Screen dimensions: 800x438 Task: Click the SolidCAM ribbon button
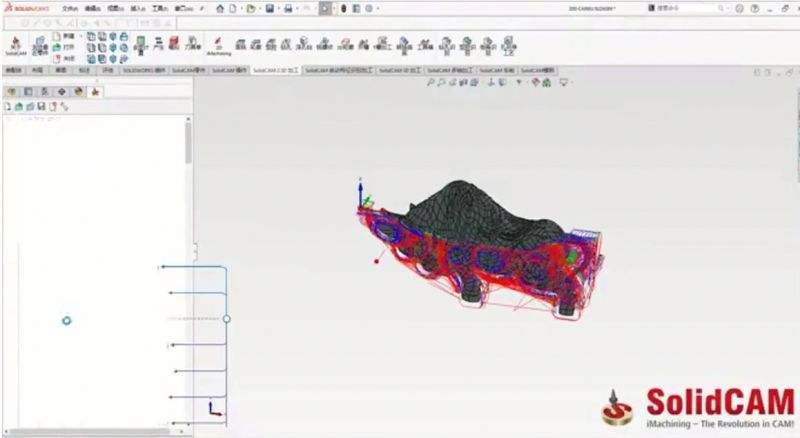pyautogui.click(x=15, y=46)
